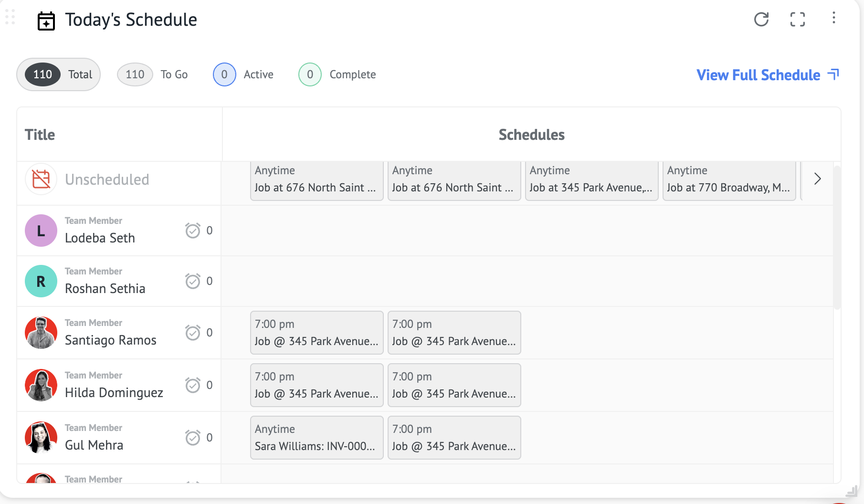Click Lodeba Seth's alarm check icon
Screen dimensions: 864x504
193,231
